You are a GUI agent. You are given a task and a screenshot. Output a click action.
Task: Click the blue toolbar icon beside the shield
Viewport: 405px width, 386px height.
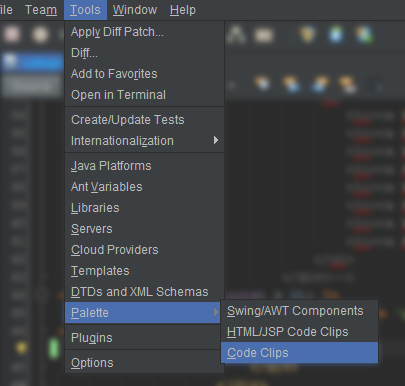click(x=336, y=35)
